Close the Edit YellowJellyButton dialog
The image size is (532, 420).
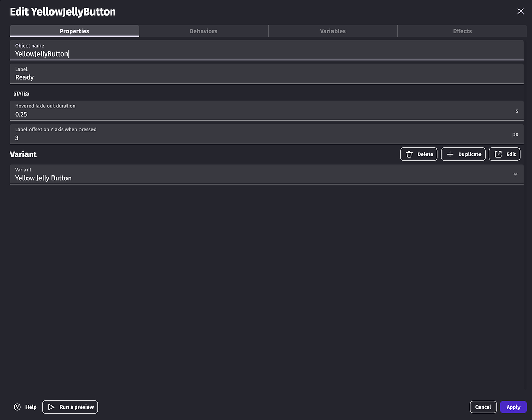click(x=521, y=11)
